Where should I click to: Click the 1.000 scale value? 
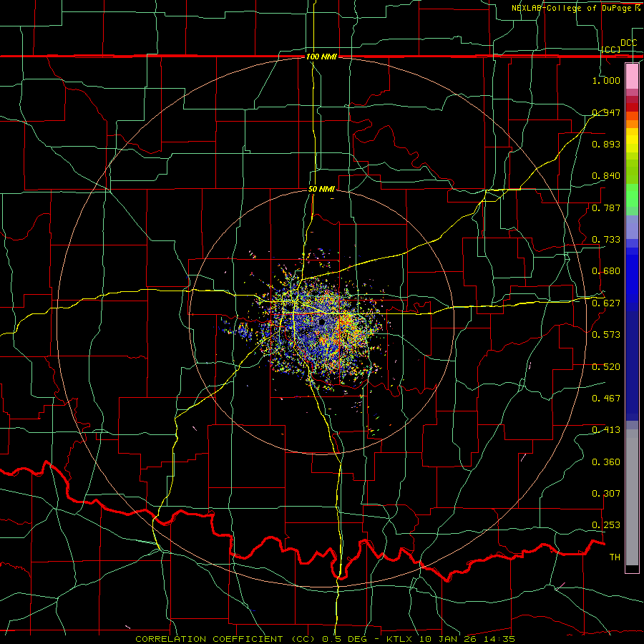click(606, 80)
